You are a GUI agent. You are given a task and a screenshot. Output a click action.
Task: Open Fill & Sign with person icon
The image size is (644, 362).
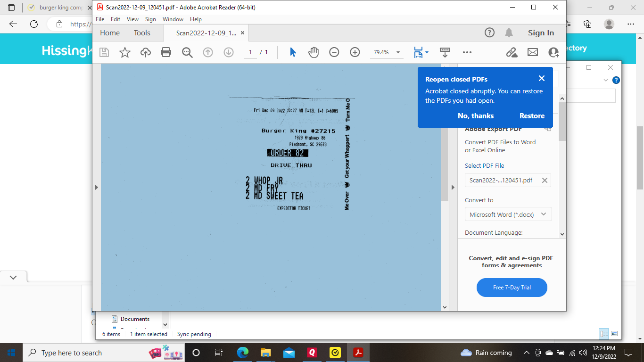553,52
